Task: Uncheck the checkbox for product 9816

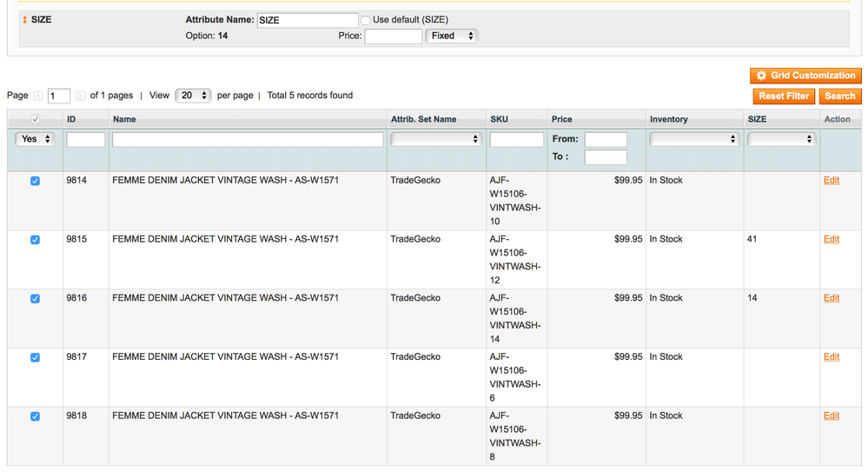Action: 35,298
